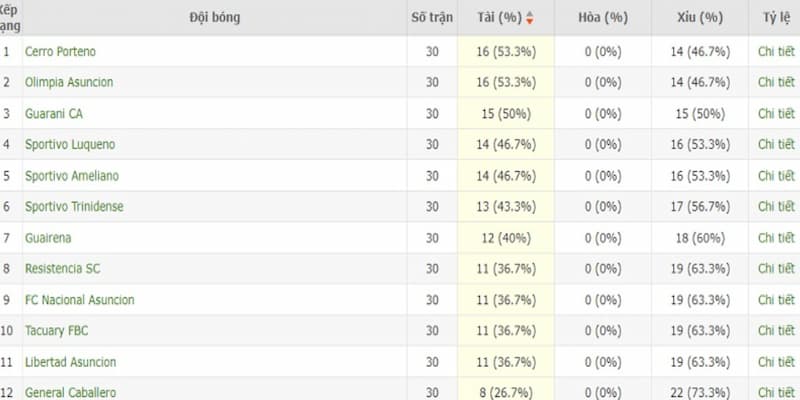
Task: Click the Đội bóng column header
Action: pos(214,18)
